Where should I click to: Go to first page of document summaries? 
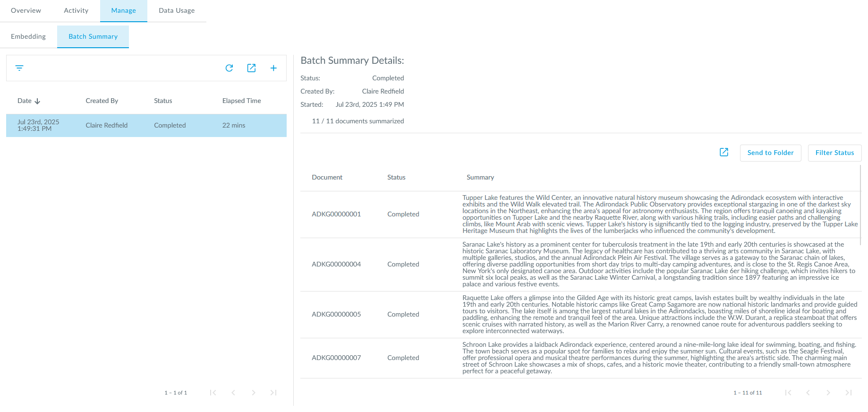coord(788,393)
